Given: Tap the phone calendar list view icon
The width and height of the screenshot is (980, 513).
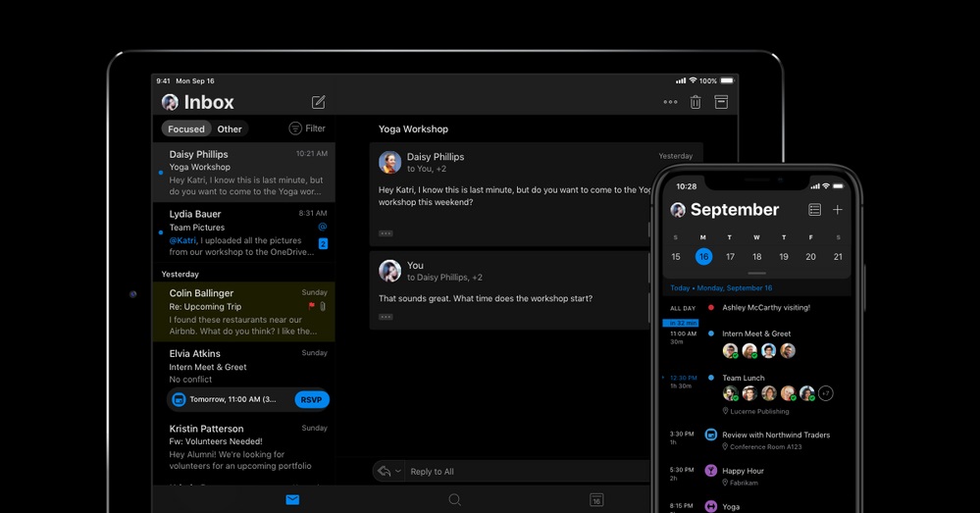Looking at the screenshot, I should pos(814,210).
